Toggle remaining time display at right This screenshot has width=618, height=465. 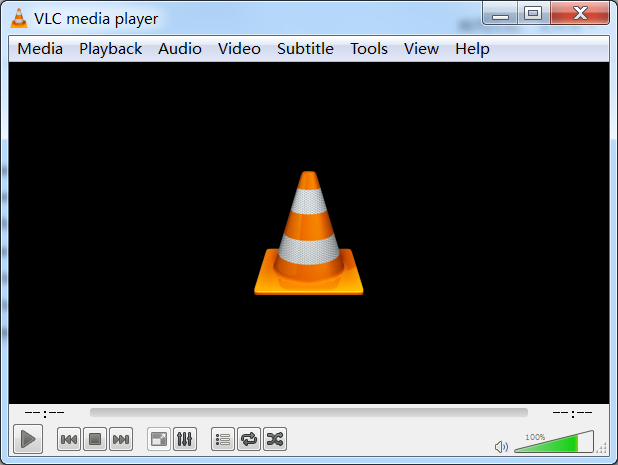click(572, 412)
